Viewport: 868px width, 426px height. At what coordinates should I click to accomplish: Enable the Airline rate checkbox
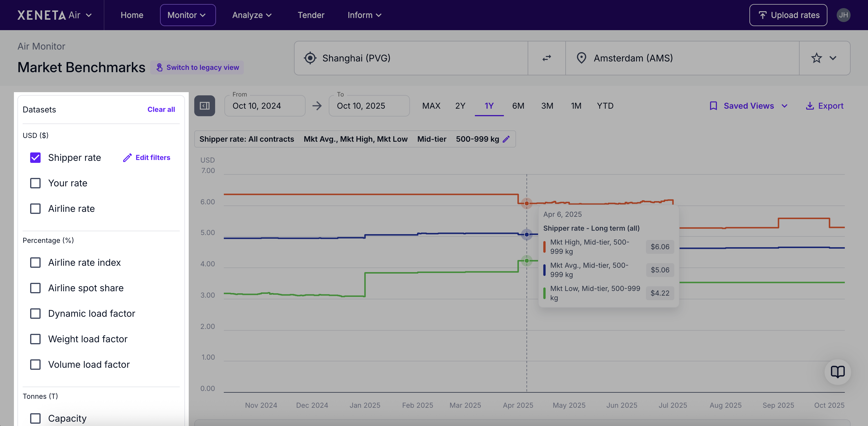[x=35, y=208]
